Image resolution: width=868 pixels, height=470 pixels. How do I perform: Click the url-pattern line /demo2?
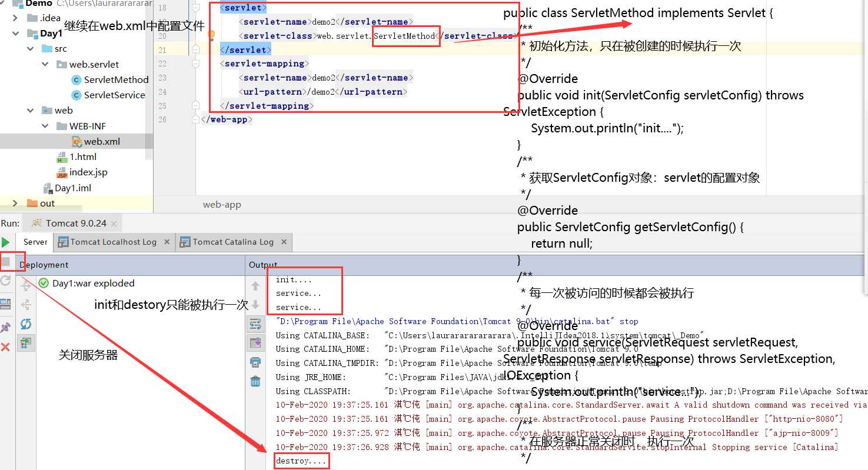point(323,92)
